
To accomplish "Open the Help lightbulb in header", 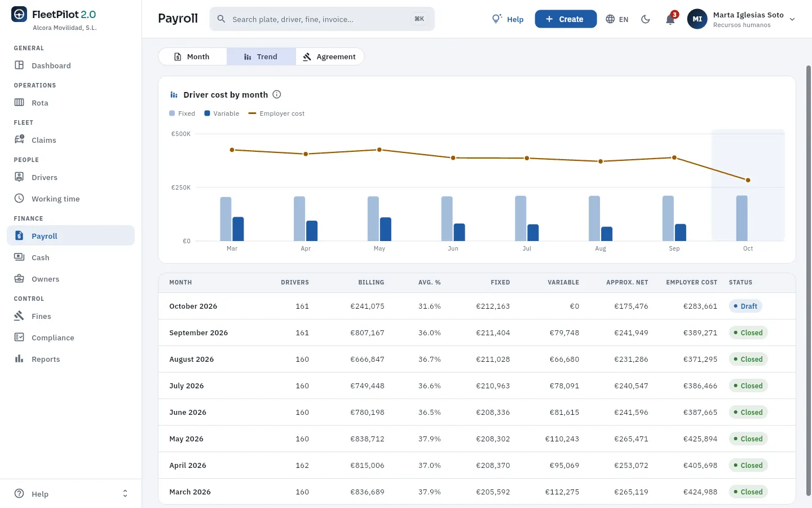I will tap(507, 19).
